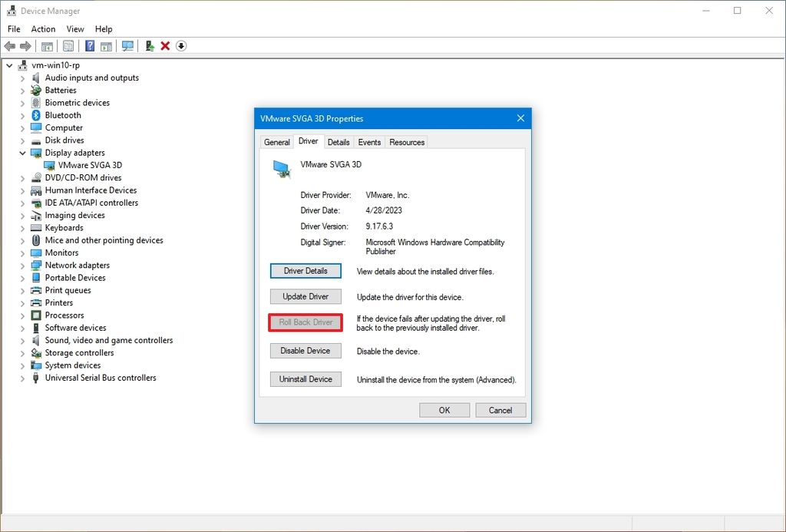
Task: Click the Disable Device button
Action: 305,350
